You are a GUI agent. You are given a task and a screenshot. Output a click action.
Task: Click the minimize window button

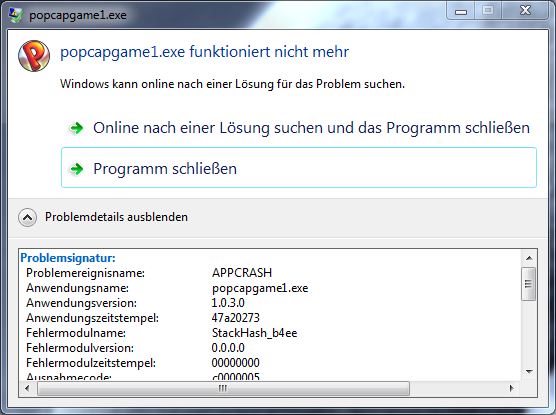click(x=461, y=11)
